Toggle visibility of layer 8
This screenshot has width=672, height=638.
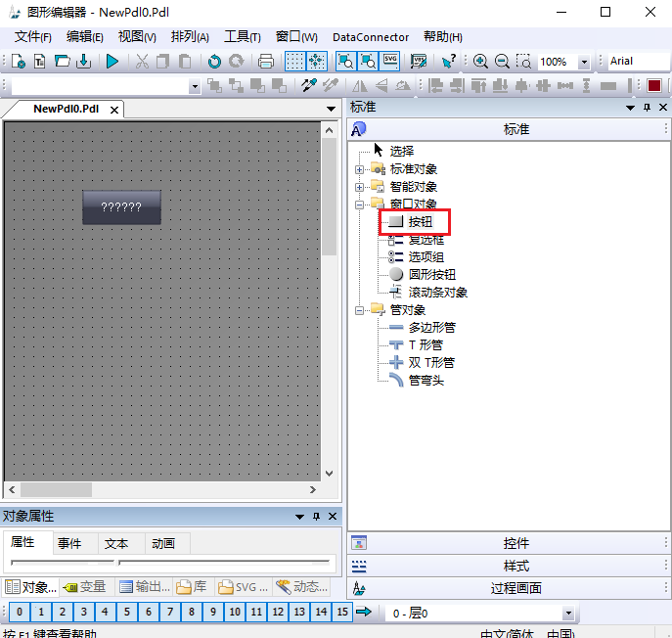point(192,613)
